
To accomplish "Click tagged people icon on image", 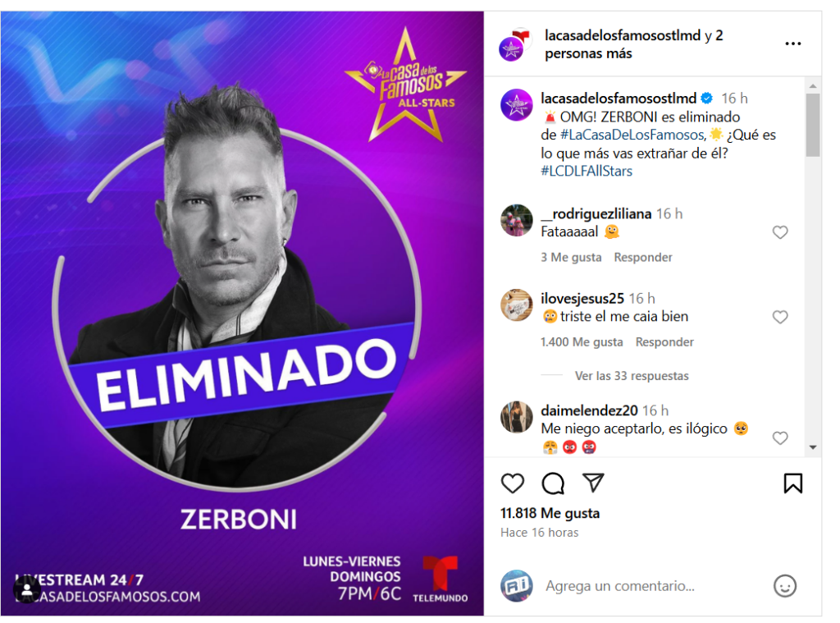I will [26, 590].
